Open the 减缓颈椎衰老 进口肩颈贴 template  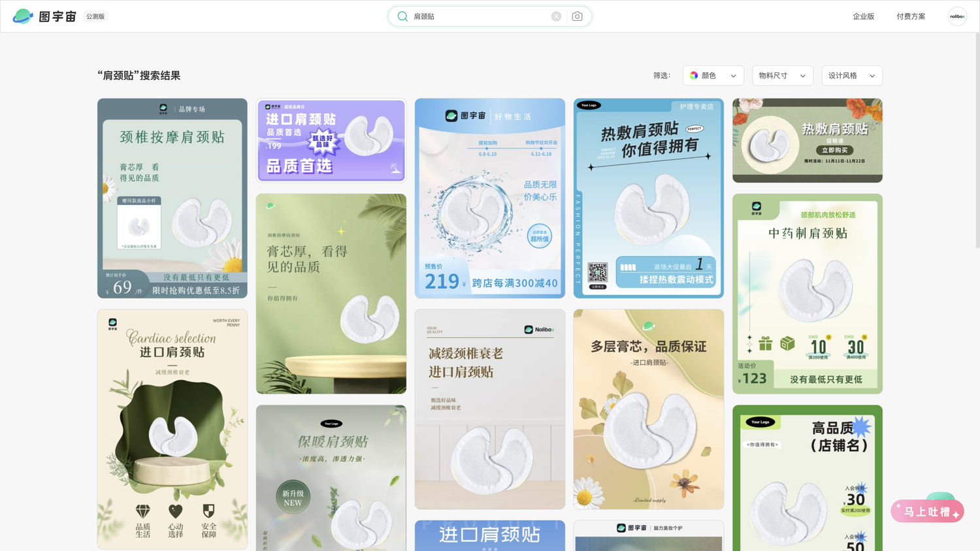(x=490, y=409)
